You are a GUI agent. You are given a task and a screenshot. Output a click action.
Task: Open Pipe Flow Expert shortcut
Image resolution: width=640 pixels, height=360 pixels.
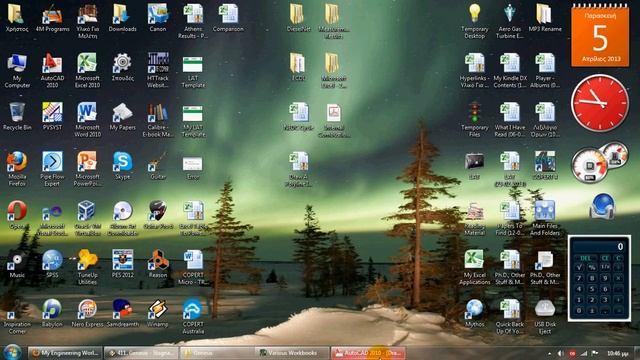[52, 169]
